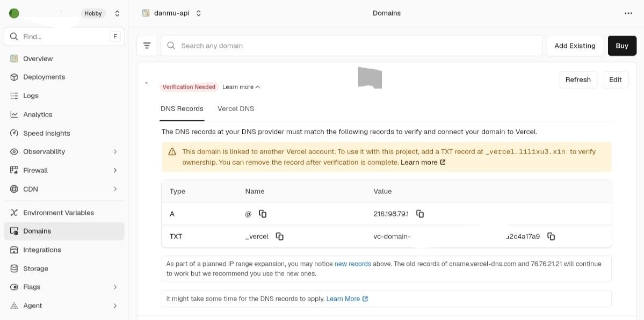Click the Deployments cube icon
644x320 pixels.
pos(14,77)
